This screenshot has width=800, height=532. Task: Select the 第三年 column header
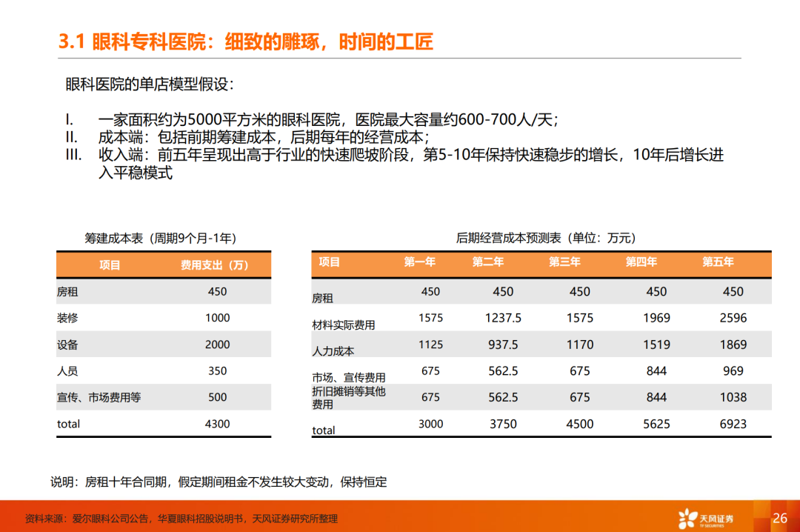pos(564,262)
